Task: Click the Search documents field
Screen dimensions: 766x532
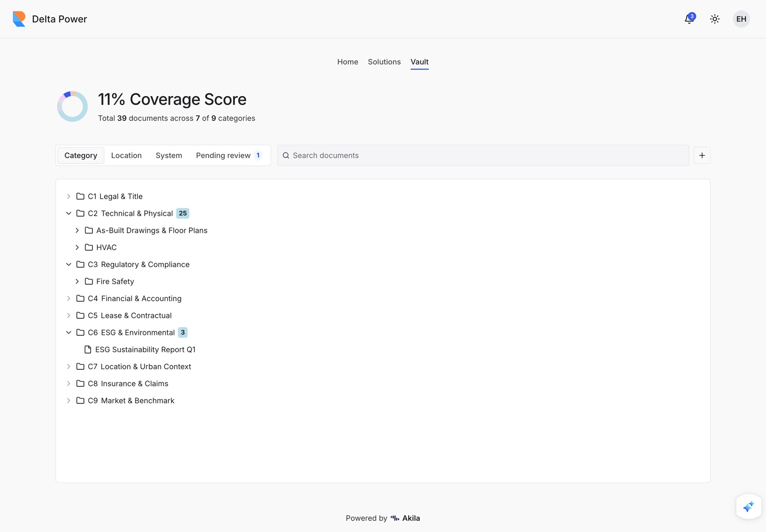Action: click(483, 155)
